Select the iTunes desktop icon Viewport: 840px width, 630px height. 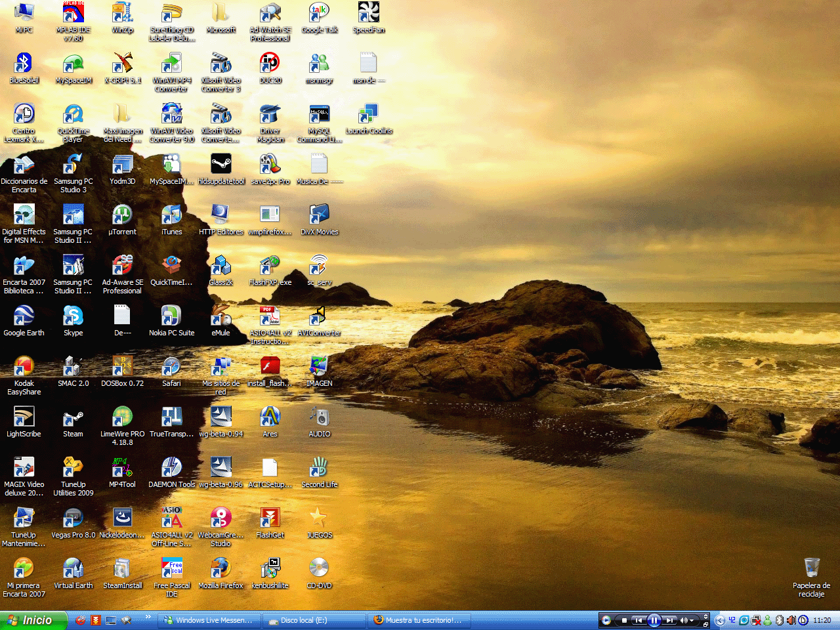coord(171,216)
